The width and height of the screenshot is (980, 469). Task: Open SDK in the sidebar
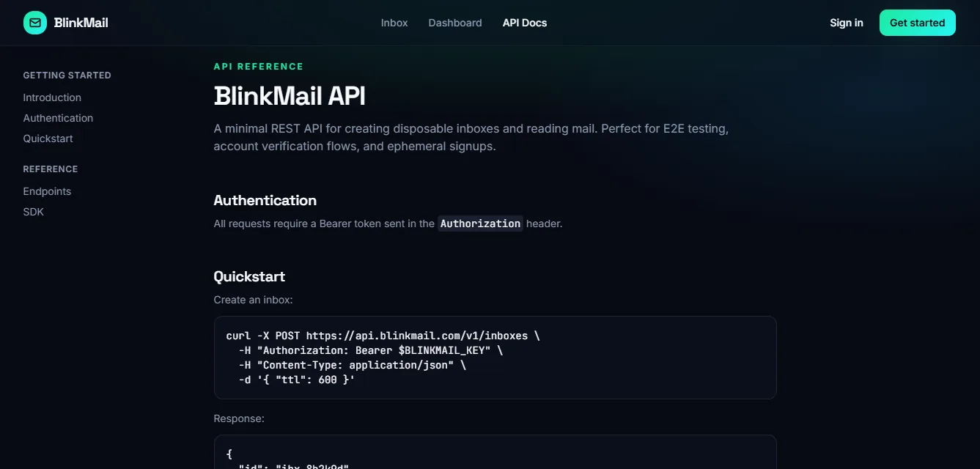point(34,212)
